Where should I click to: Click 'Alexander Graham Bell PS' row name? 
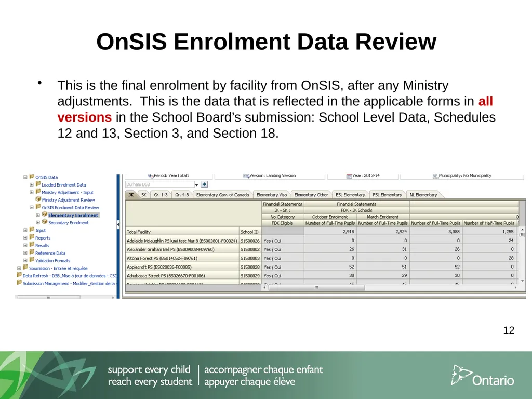182,249
